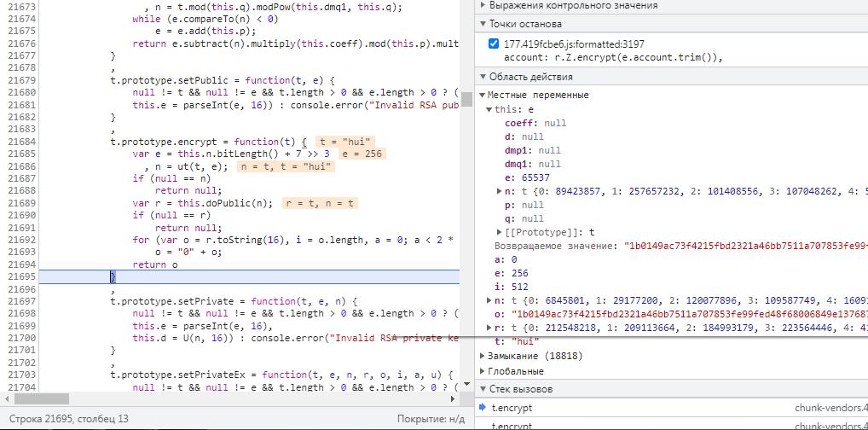
Task: Uncheck the breakpoint 177.419fcbe6.js:formatted:3197 checkbox
Action: (x=495, y=44)
